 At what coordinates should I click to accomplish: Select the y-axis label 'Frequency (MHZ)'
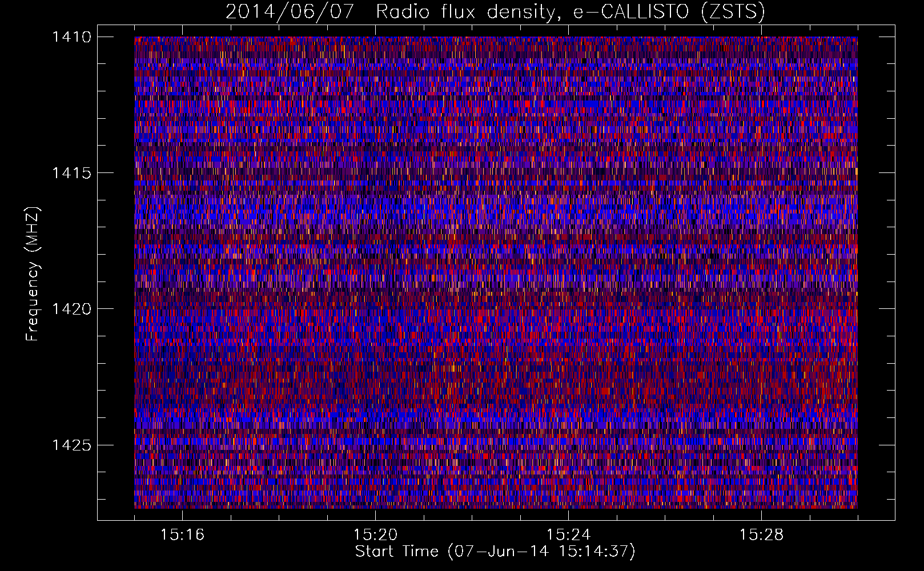point(33,274)
